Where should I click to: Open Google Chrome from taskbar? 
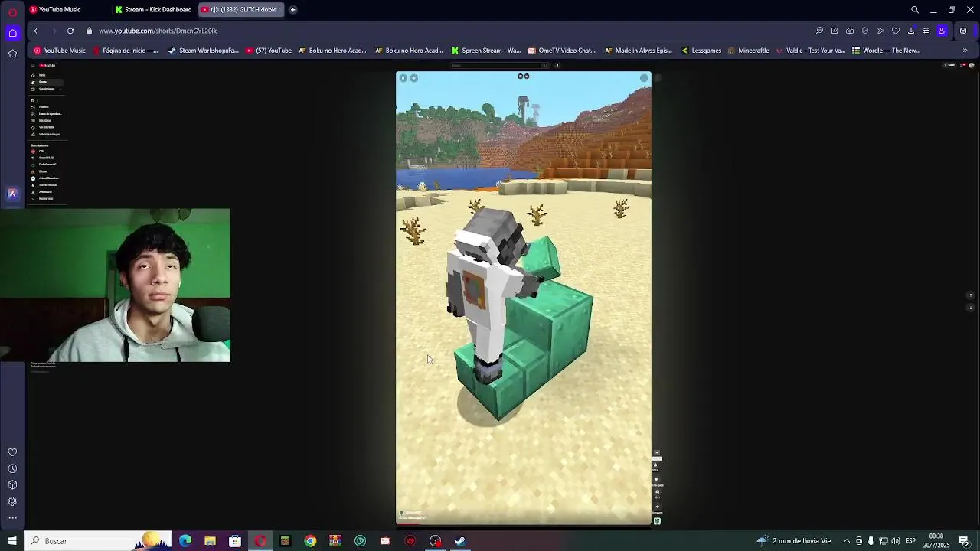(310, 541)
